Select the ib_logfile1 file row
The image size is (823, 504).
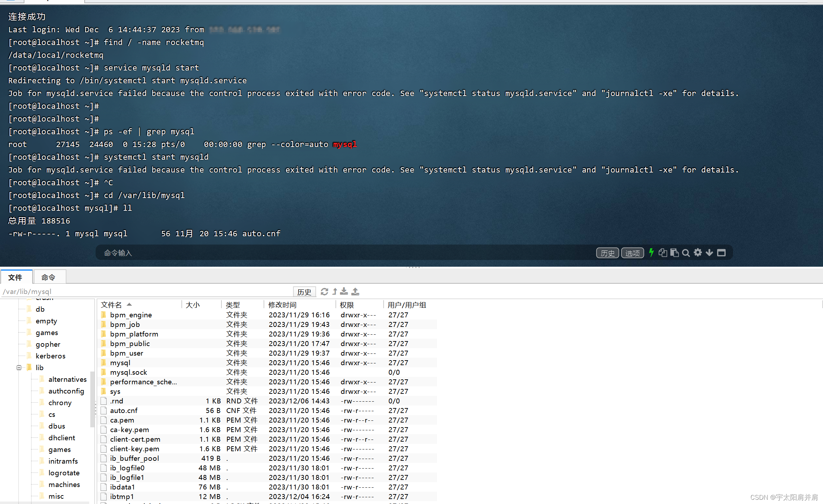pos(267,477)
